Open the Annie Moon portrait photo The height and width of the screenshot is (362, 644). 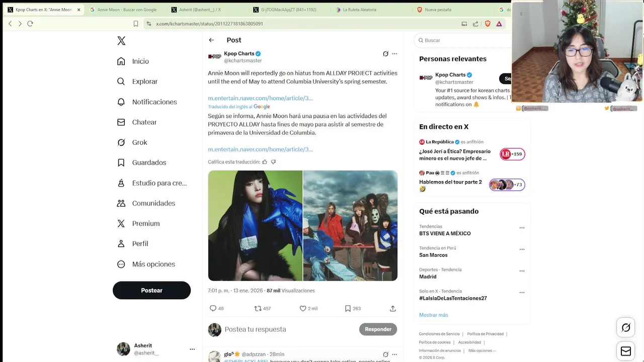255,226
